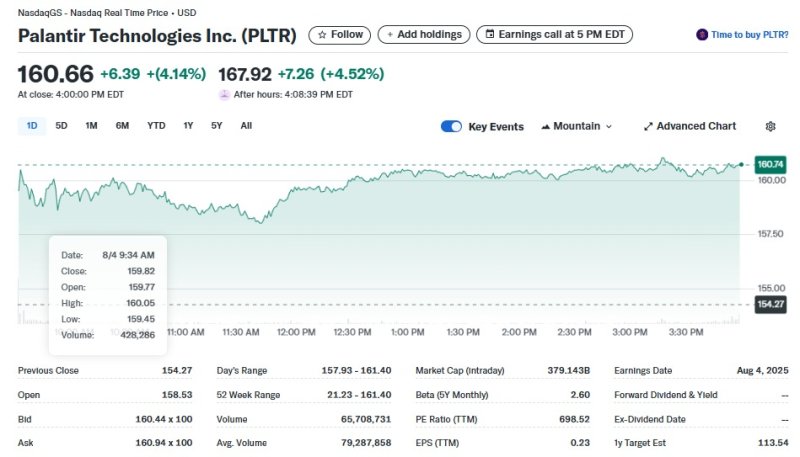Click the star icon on Follow

coord(322,34)
